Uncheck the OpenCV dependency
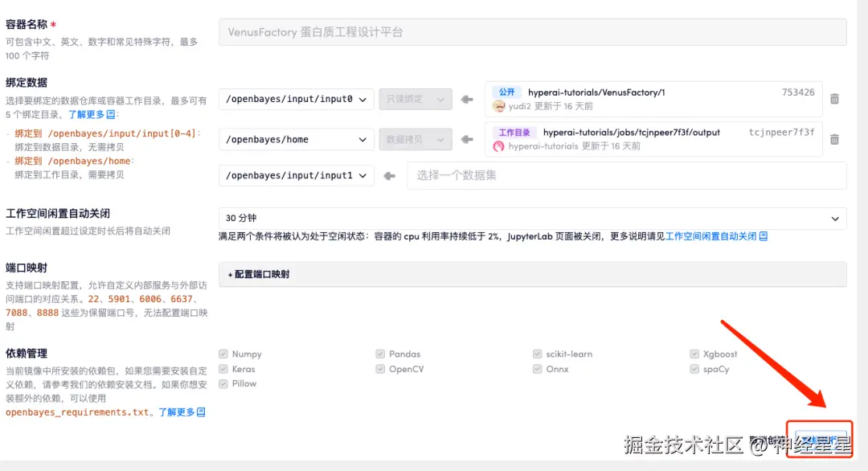Viewport: 868px width, 471px height. coord(379,368)
